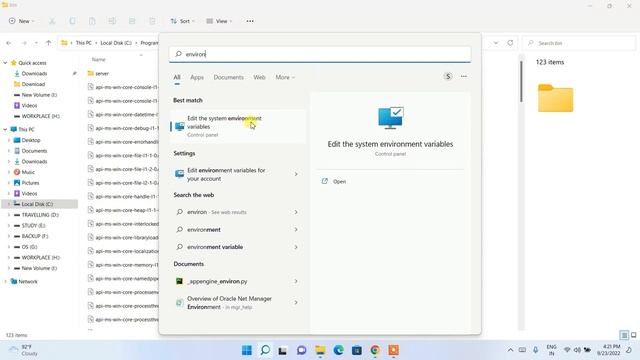Open Chat app on taskbar
The image size is (640, 360).
click(x=301, y=350)
